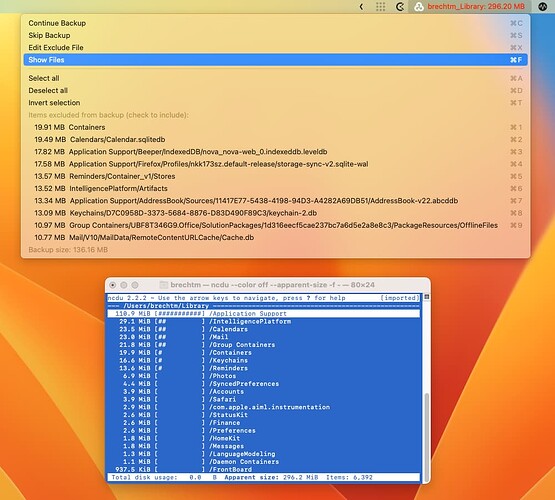The width and height of the screenshot is (555, 500).
Task: Include Mail RemoteContentURLCache Cache.db item
Action: tap(275, 238)
